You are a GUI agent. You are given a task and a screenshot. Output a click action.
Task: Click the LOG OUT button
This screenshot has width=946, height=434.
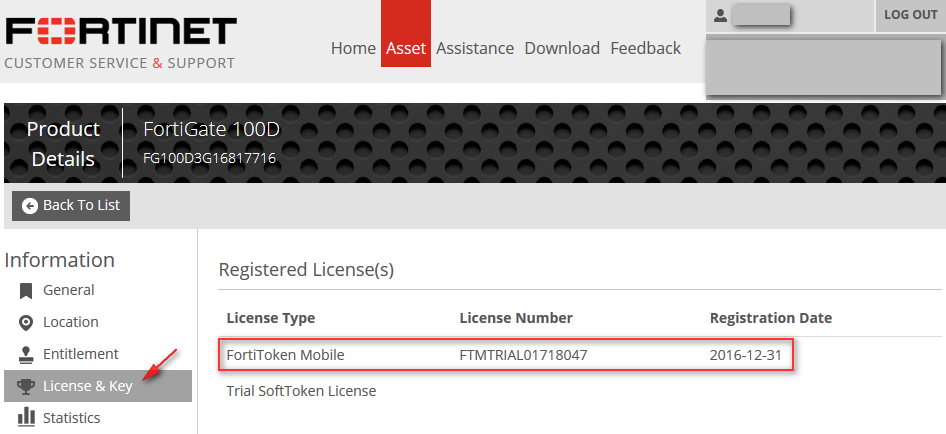point(910,15)
